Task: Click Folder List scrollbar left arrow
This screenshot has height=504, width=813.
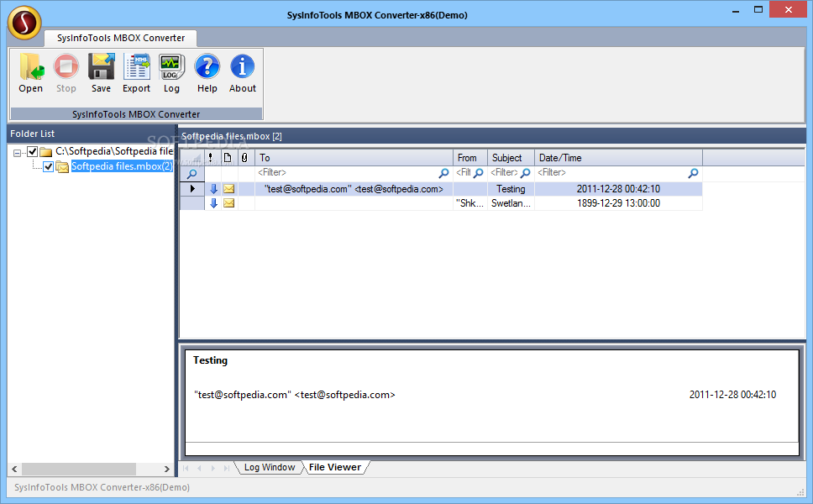Action: [x=14, y=469]
